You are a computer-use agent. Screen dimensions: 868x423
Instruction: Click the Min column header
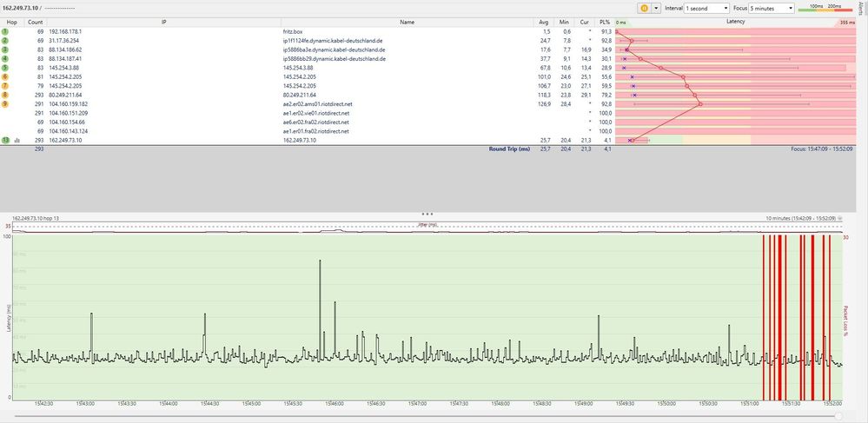(564, 22)
